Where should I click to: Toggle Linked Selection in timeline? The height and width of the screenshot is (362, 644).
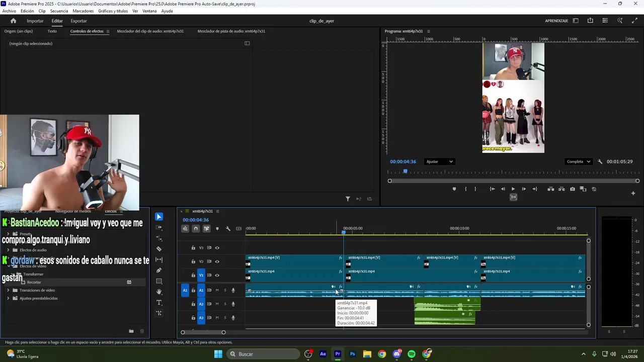[x=206, y=229]
